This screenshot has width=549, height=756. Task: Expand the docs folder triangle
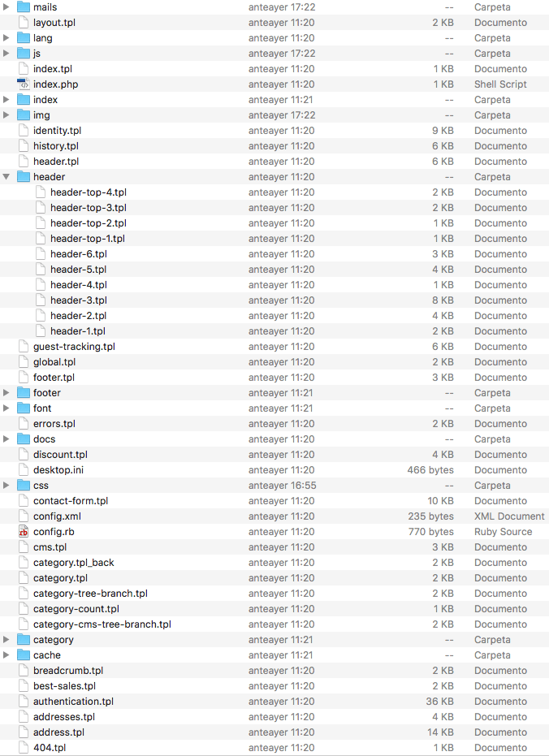[x=6, y=439]
